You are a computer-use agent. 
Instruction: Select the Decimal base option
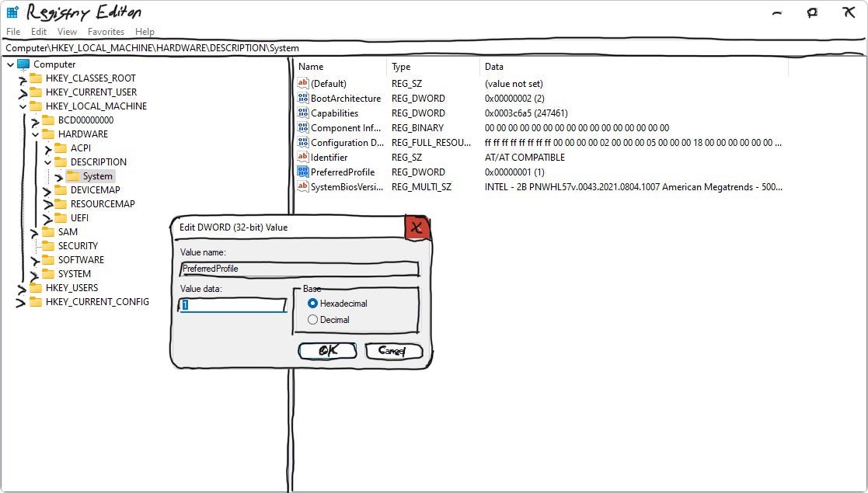(x=312, y=319)
